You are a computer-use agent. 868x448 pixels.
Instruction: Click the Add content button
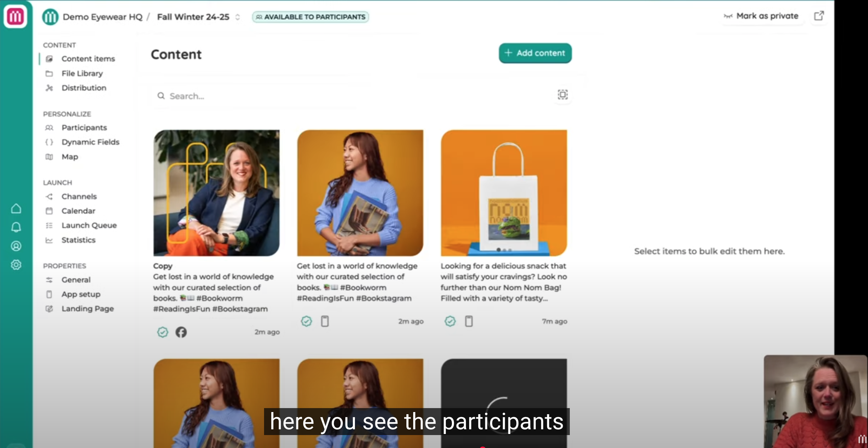[x=535, y=53]
